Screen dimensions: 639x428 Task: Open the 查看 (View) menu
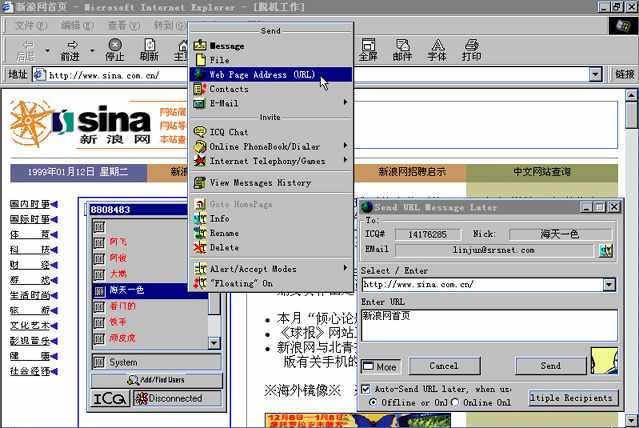123,26
